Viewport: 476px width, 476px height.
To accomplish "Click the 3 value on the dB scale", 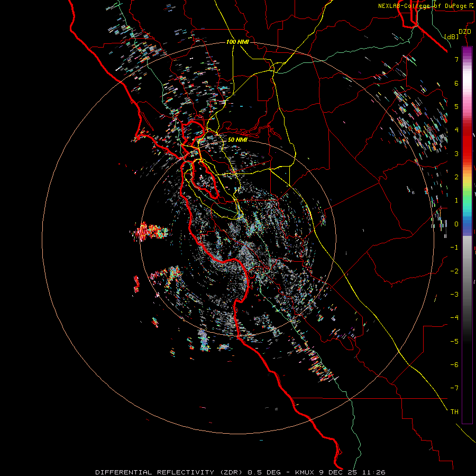I will coord(456,153).
